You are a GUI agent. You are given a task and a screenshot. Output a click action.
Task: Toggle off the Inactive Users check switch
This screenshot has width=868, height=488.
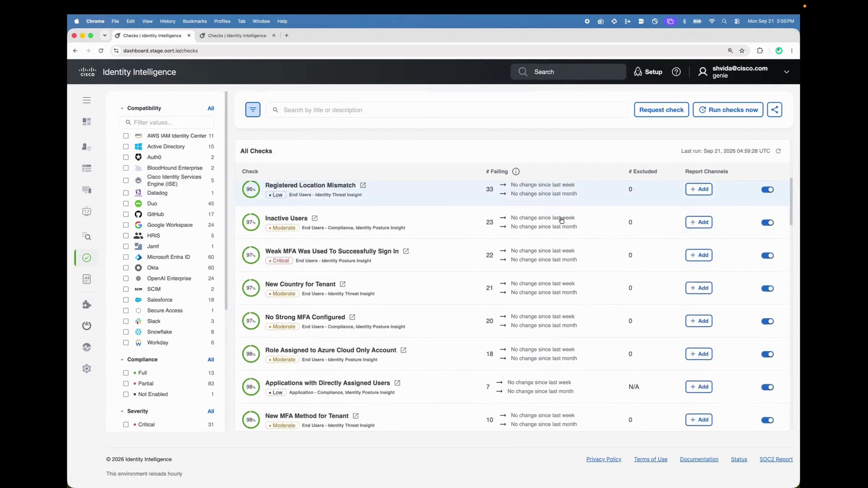tap(768, 223)
